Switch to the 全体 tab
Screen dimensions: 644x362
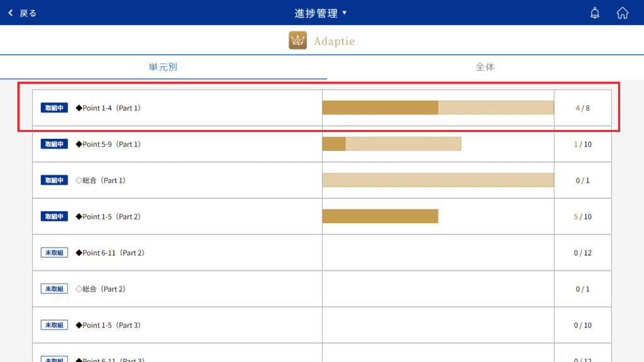click(x=485, y=67)
